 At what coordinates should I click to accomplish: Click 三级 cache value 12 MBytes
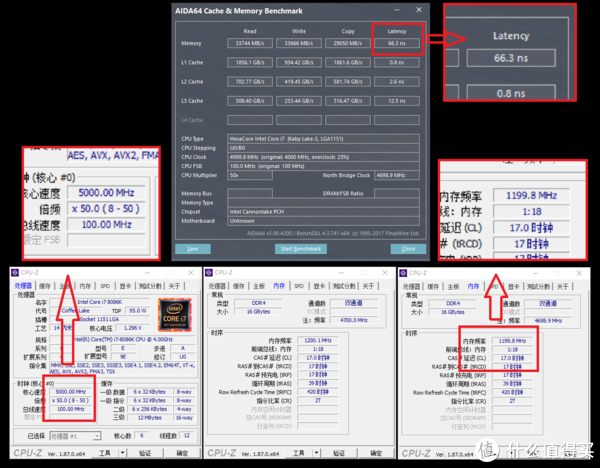coord(150,417)
